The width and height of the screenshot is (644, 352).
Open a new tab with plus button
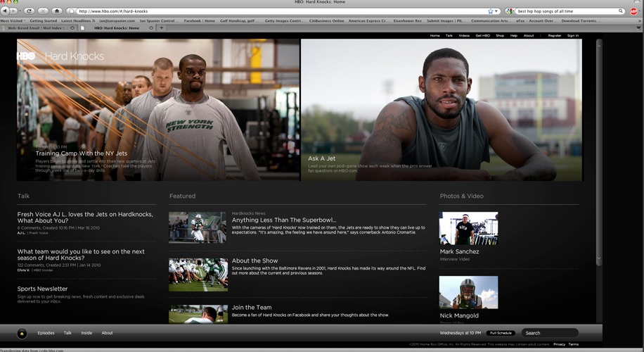click(x=161, y=28)
